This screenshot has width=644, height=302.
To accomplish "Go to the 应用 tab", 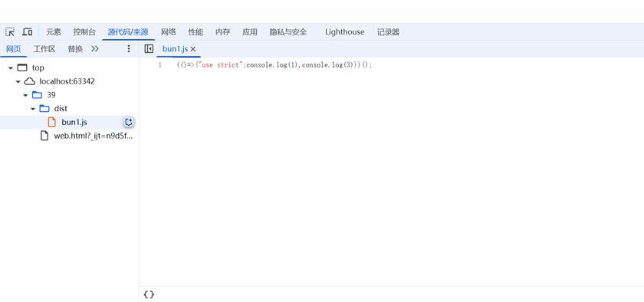I will (x=250, y=32).
